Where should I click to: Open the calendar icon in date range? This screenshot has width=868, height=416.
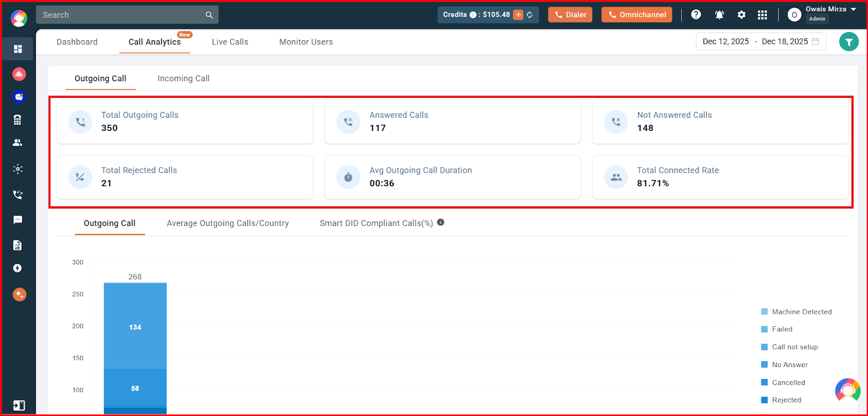[815, 42]
